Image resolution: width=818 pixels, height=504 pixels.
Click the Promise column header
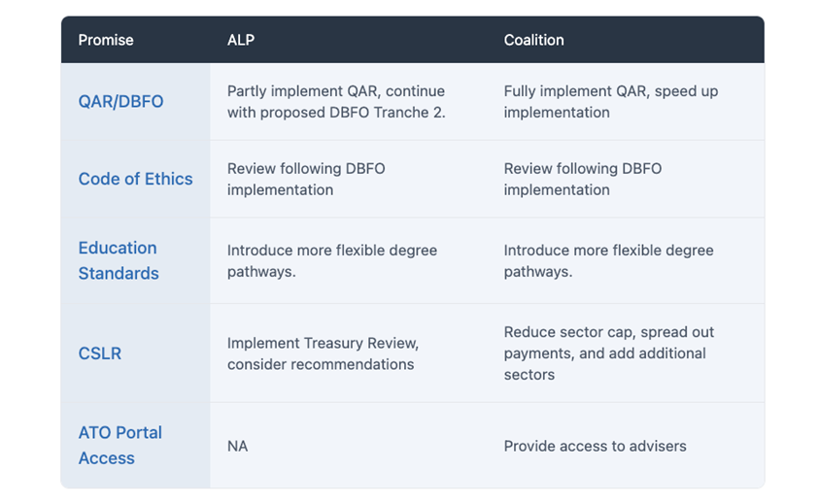pos(106,40)
